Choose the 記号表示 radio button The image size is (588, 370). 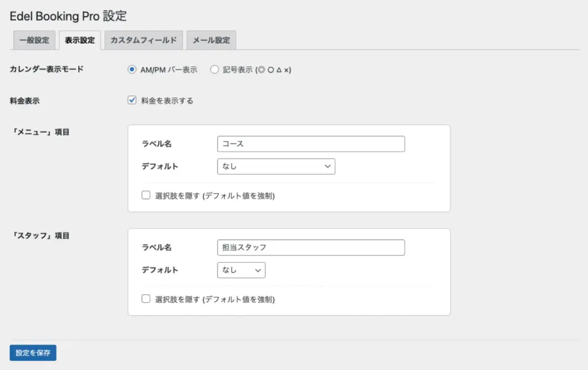[215, 70]
